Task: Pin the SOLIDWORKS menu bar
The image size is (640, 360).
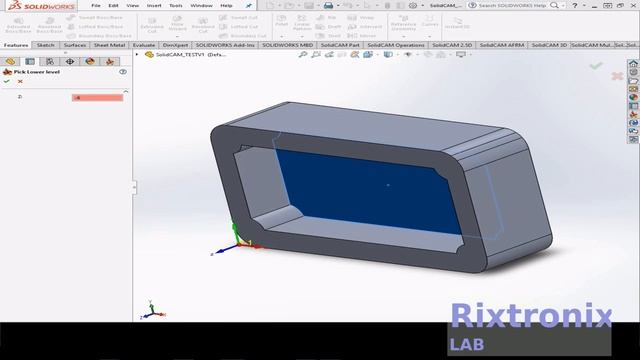Action: click(x=249, y=6)
